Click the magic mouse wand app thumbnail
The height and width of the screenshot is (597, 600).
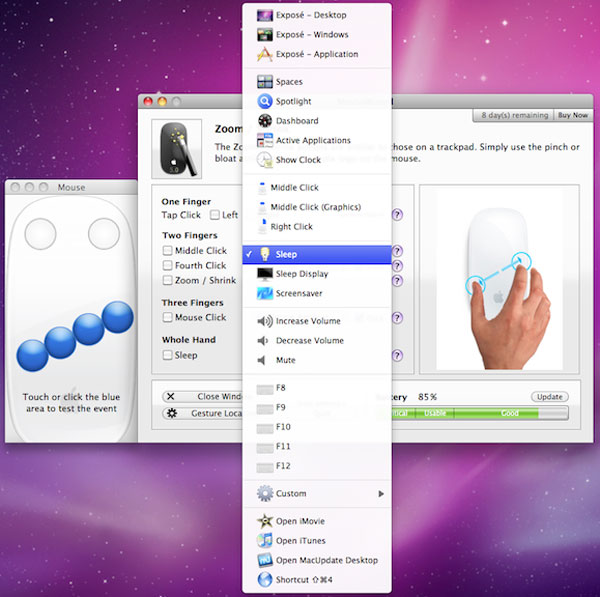point(177,149)
